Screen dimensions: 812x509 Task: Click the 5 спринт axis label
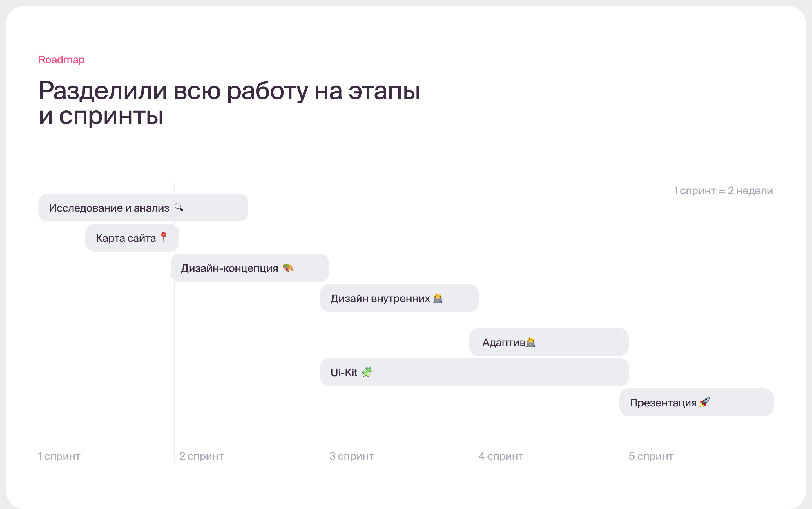(651, 456)
